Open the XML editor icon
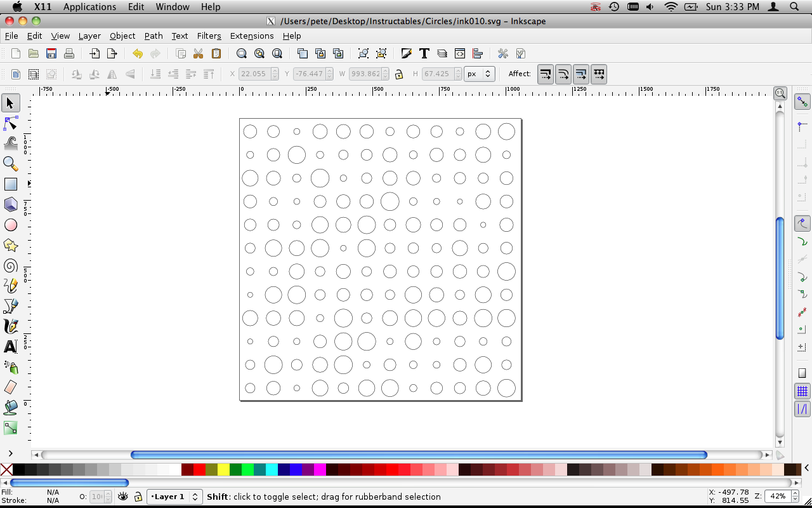The image size is (812, 508). coord(460,53)
